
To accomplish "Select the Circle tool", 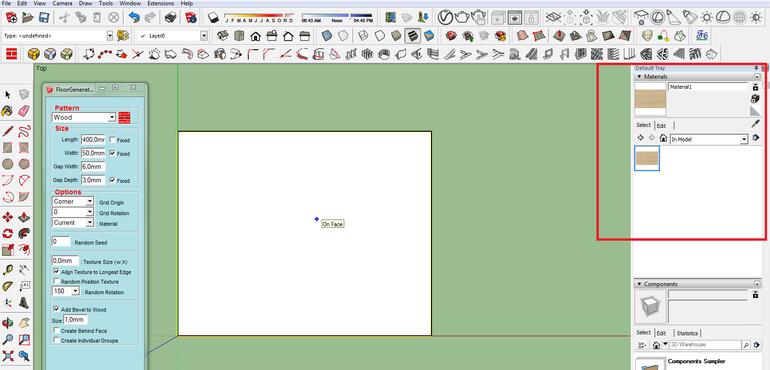I will click(7, 164).
